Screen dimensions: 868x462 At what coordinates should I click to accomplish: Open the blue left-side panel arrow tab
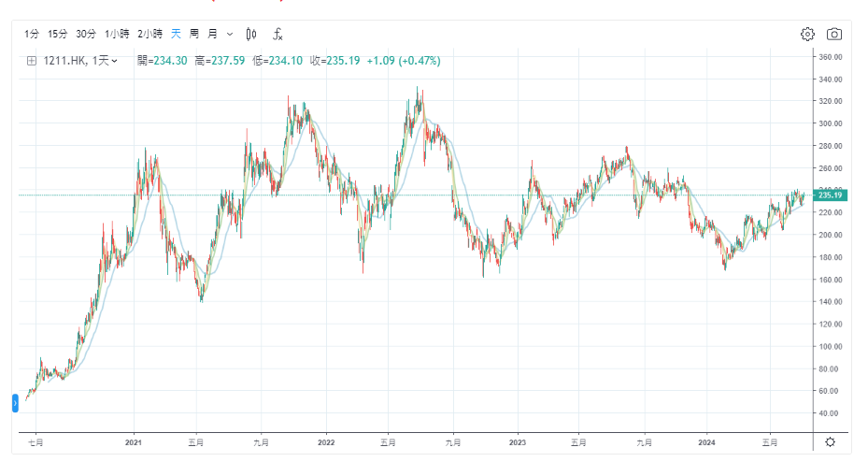[x=15, y=403]
